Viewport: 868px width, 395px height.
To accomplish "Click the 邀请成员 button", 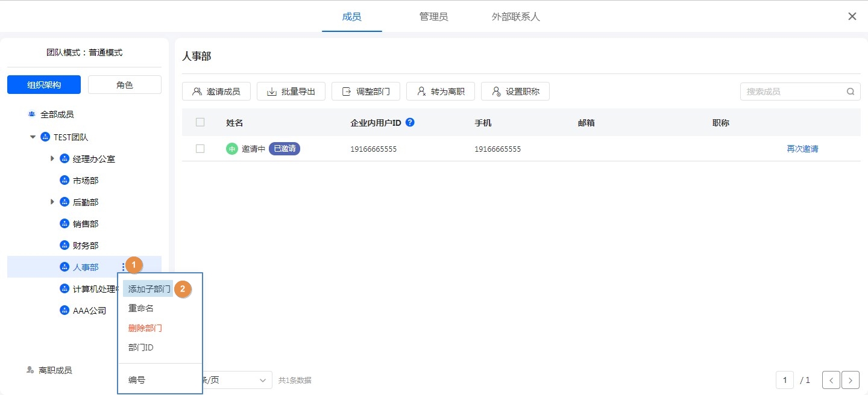I will pyautogui.click(x=216, y=92).
